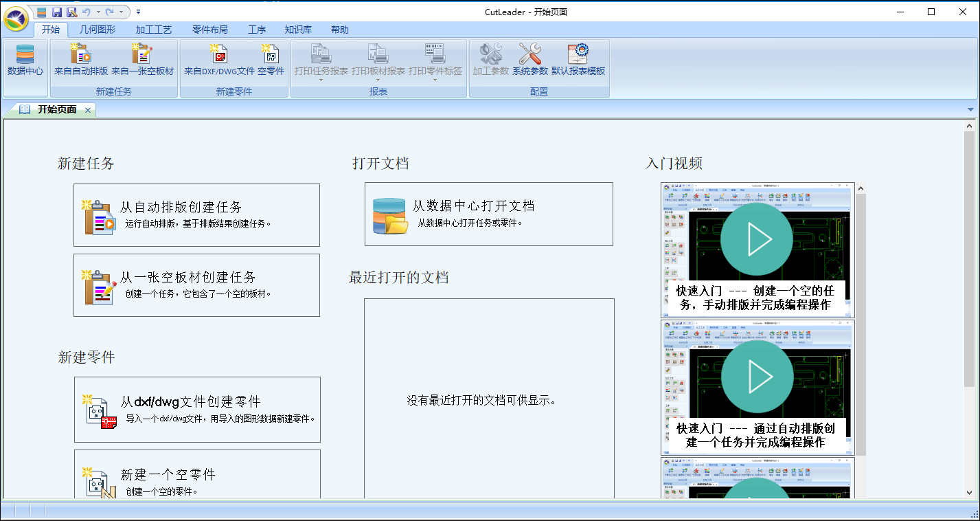Play the first 快速入门 tutorial video thumbnail
This screenshot has height=521, width=980.
point(756,239)
